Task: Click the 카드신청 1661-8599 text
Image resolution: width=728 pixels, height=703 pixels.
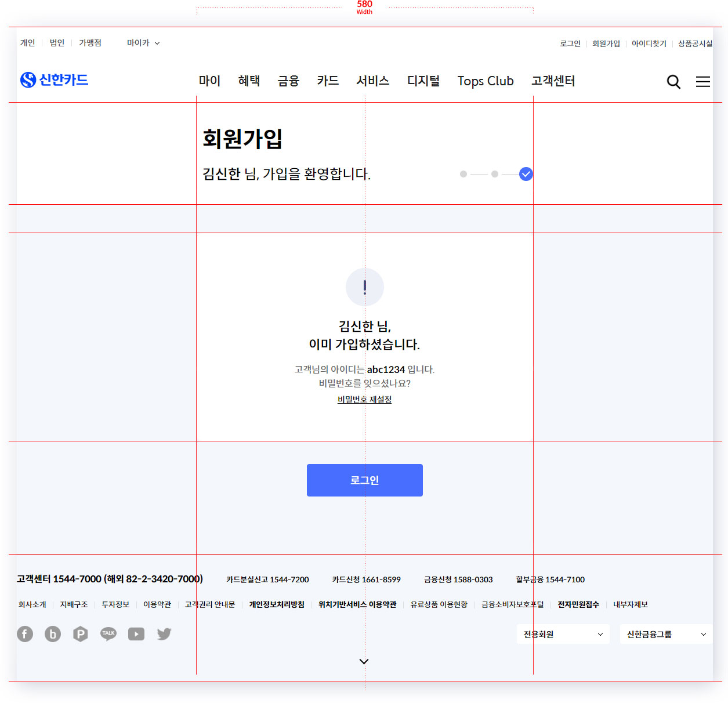Action: click(367, 579)
